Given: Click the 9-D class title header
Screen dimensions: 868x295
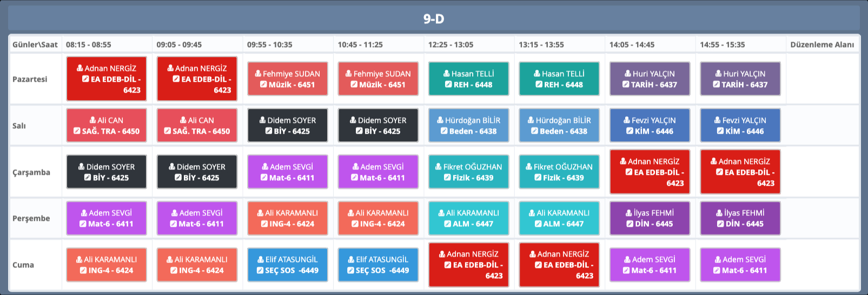Looking at the screenshot, I should click(x=434, y=19).
